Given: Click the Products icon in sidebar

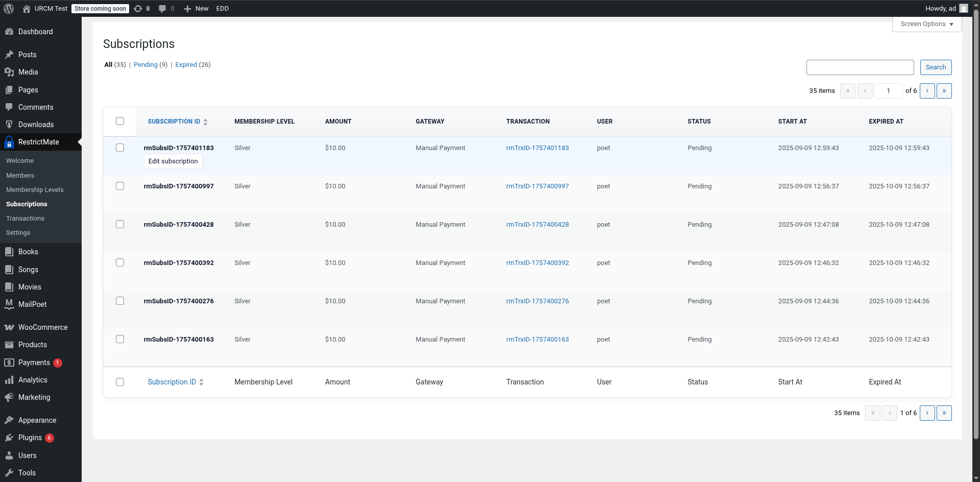Looking at the screenshot, I should click(x=9, y=345).
